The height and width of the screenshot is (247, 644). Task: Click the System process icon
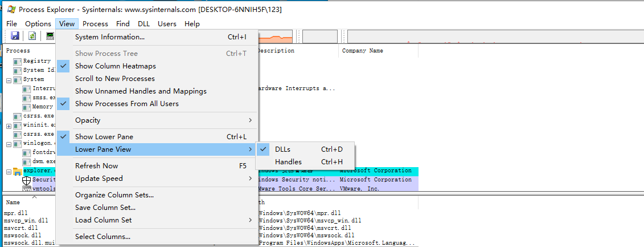pyautogui.click(x=17, y=80)
